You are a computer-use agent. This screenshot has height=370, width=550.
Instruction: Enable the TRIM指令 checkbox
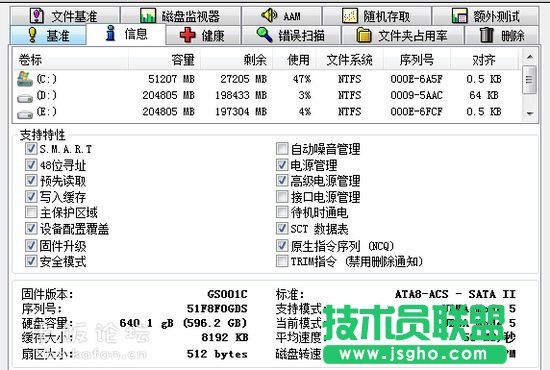coord(282,261)
